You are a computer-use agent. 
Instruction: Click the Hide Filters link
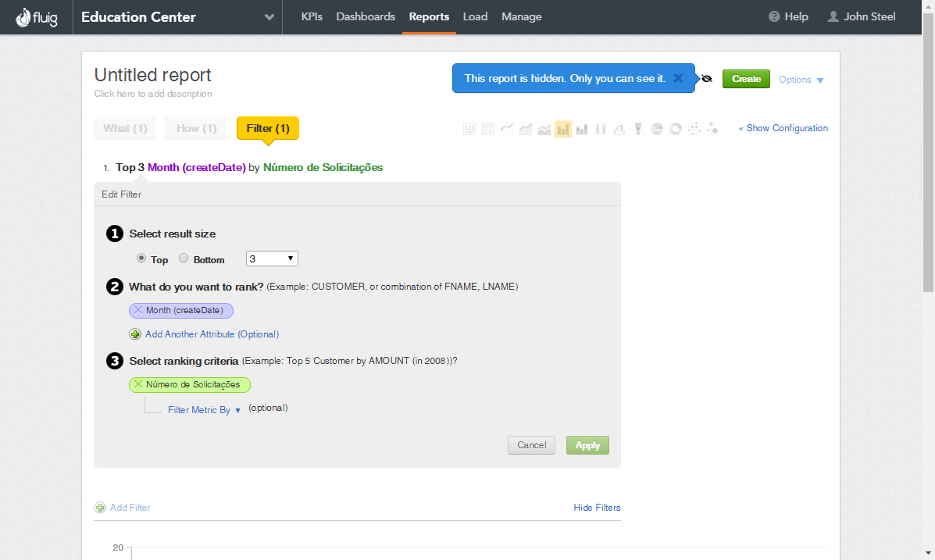[x=597, y=508]
